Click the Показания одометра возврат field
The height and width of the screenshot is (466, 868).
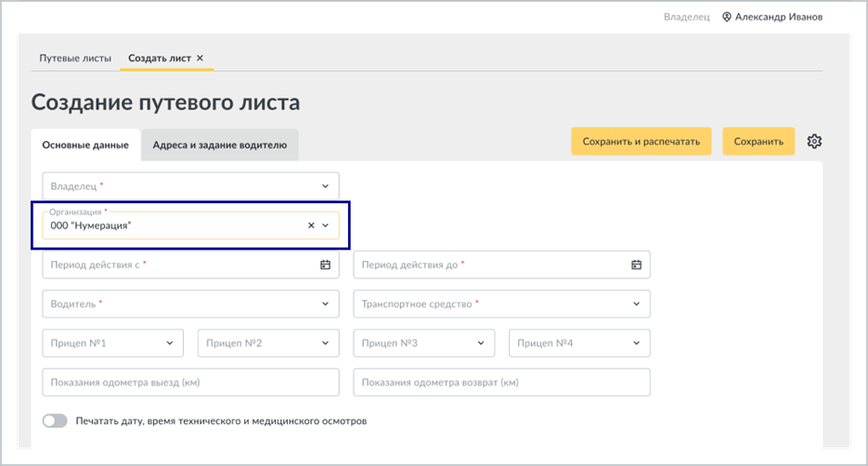point(501,382)
